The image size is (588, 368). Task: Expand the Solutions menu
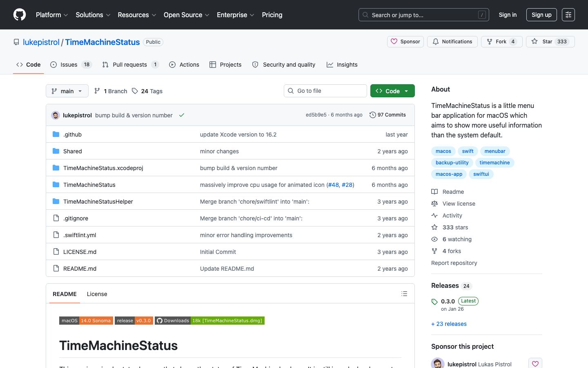(x=93, y=15)
